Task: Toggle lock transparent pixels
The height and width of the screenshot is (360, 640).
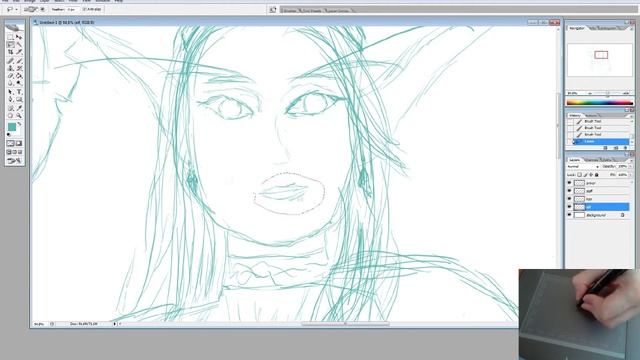Action: (580, 175)
